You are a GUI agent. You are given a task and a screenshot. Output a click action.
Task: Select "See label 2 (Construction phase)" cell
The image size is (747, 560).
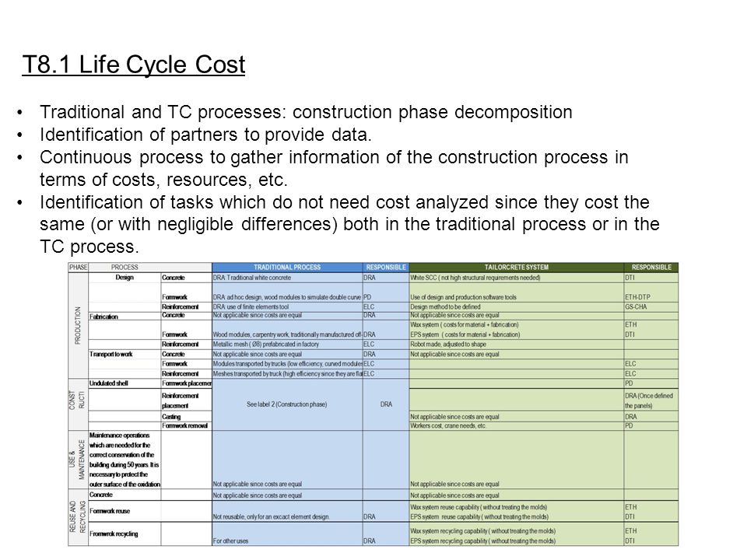click(x=287, y=404)
